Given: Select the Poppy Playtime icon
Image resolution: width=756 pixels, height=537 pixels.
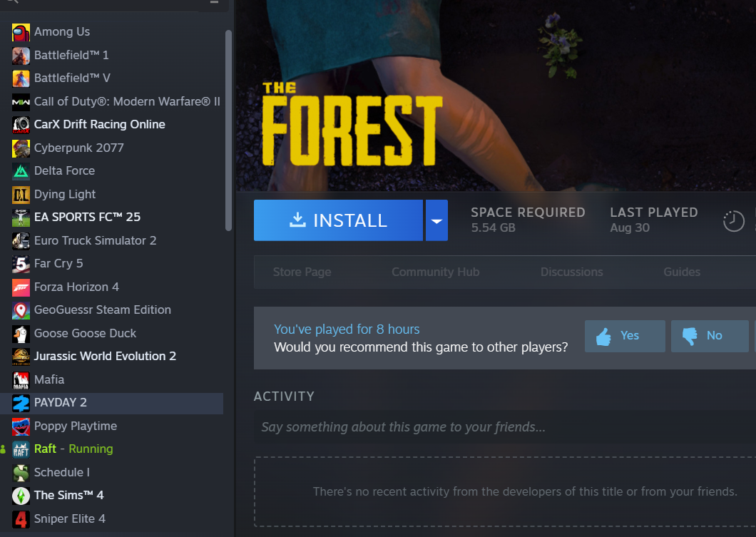Looking at the screenshot, I should tap(21, 426).
